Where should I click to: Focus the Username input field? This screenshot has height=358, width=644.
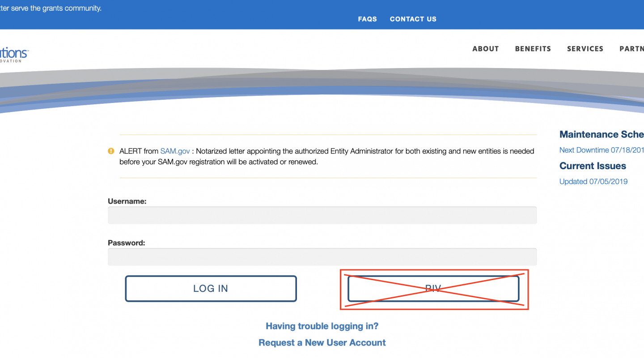point(322,215)
